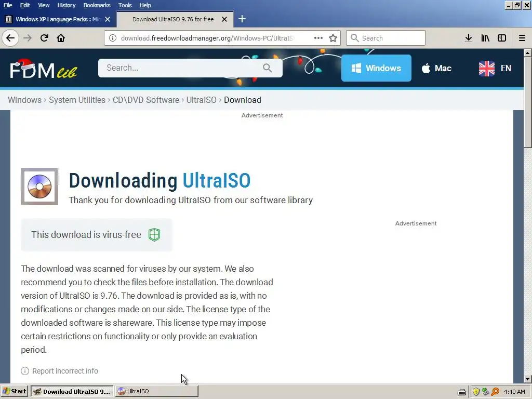Click the Report incorrect info icon

click(25, 371)
